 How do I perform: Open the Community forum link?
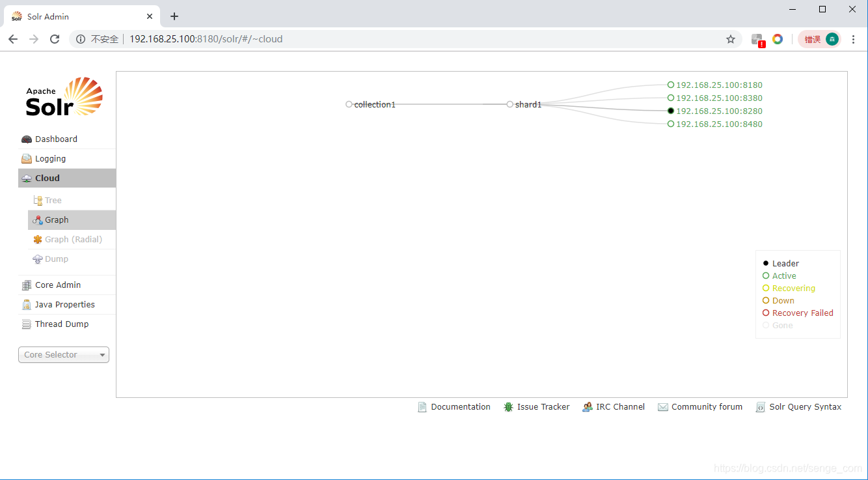(x=707, y=407)
